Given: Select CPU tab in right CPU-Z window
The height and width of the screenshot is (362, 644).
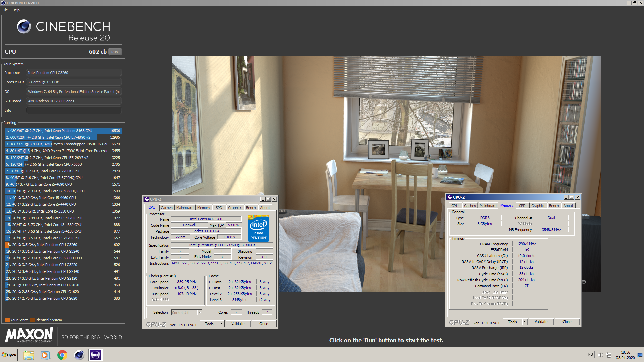Looking at the screenshot, I should coord(455,206).
